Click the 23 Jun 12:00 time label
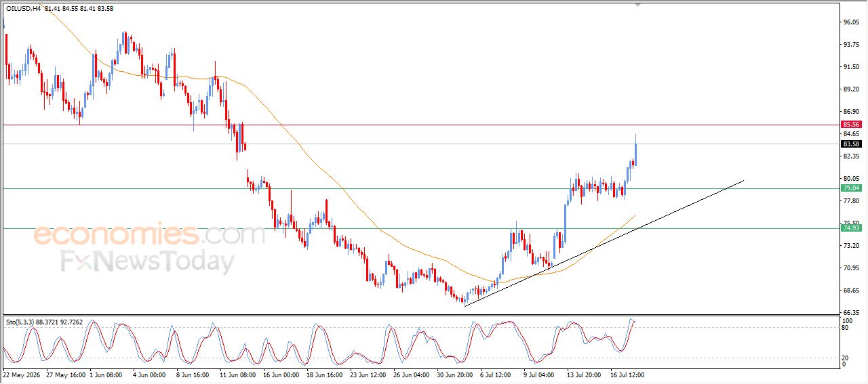The image size is (868, 384). click(368, 374)
